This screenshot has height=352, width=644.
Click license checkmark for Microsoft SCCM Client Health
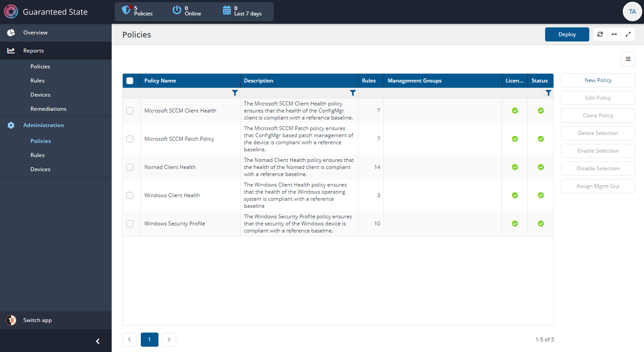pos(515,111)
